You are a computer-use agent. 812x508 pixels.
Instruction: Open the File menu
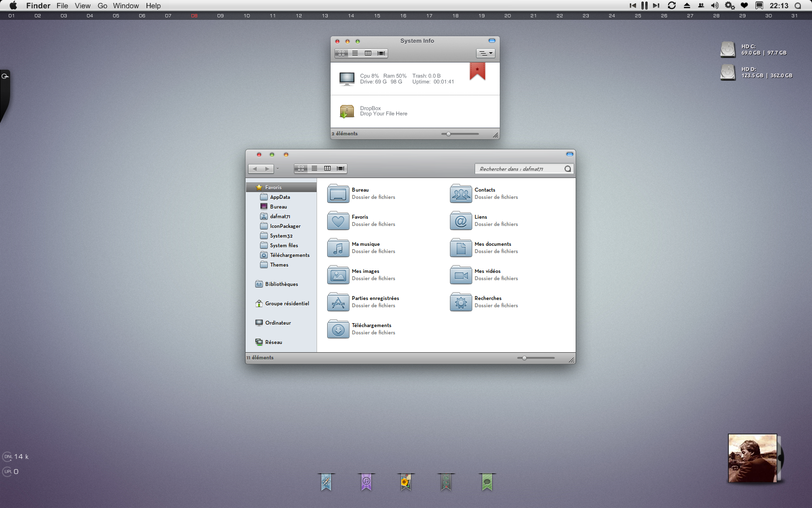point(62,5)
